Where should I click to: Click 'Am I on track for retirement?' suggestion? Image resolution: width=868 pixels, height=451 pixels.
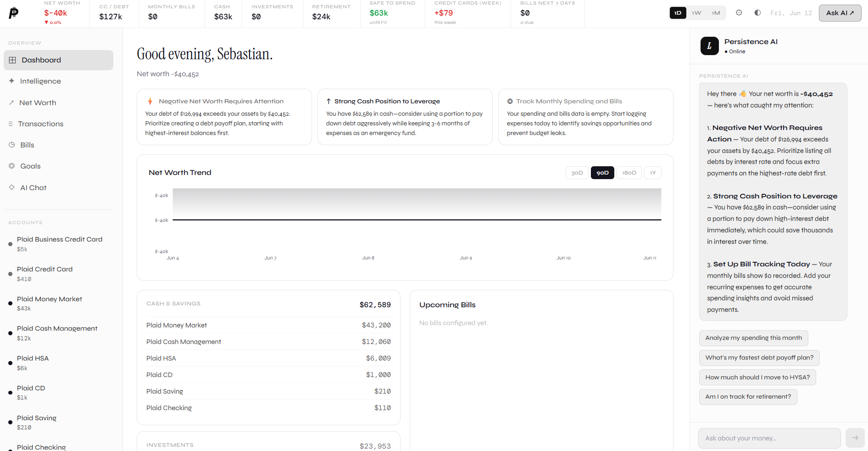(x=748, y=397)
